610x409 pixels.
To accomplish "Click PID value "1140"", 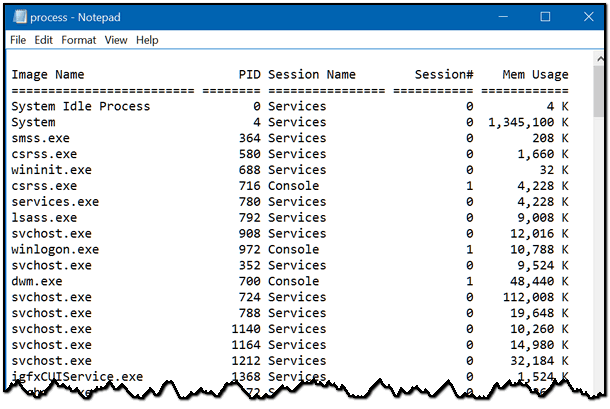I will coord(246,329).
